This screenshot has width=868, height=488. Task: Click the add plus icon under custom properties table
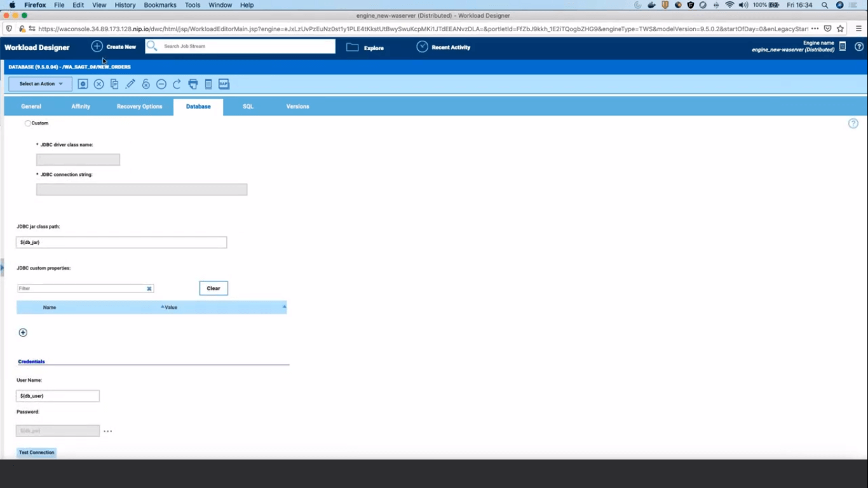pos(23,332)
